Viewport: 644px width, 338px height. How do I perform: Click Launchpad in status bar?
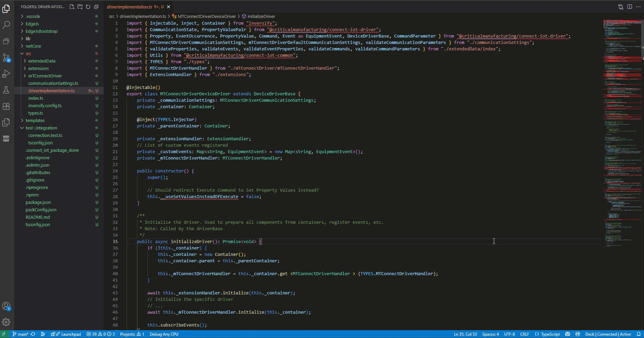coord(66,334)
